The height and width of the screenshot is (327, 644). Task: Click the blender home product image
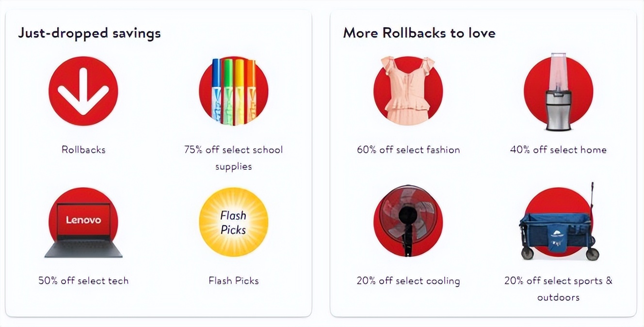click(558, 92)
